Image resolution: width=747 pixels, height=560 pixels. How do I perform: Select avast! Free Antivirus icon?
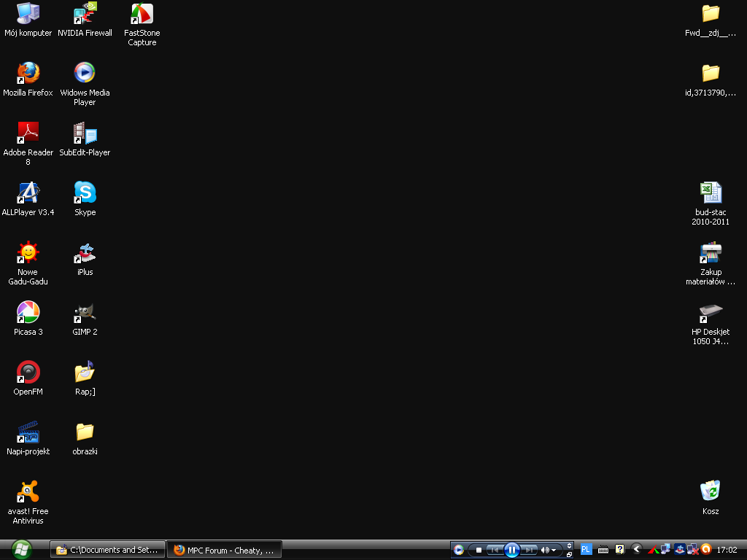point(28,502)
